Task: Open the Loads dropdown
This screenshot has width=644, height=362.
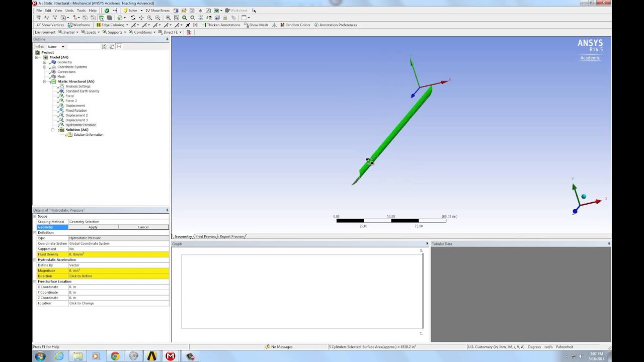Action: tap(91, 32)
